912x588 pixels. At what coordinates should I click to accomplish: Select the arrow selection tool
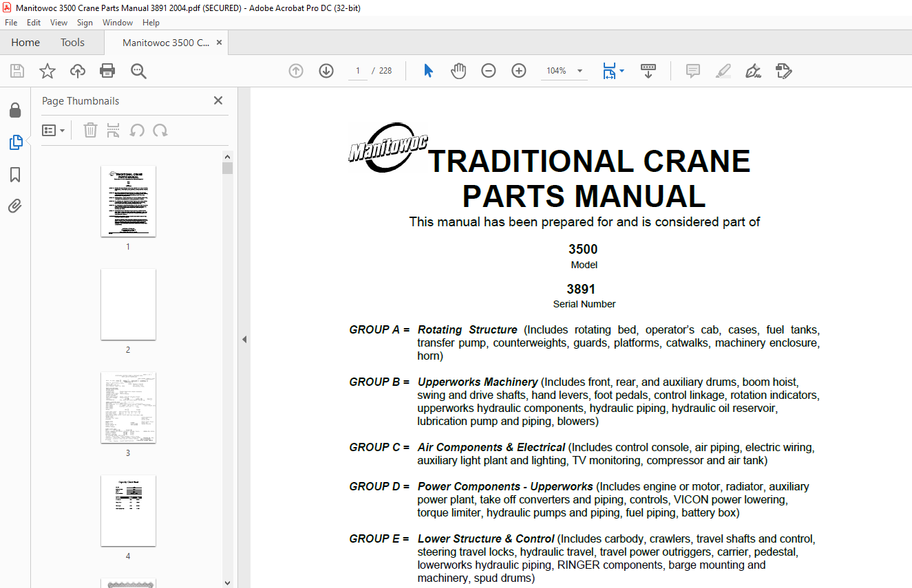click(x=428, y=71)
